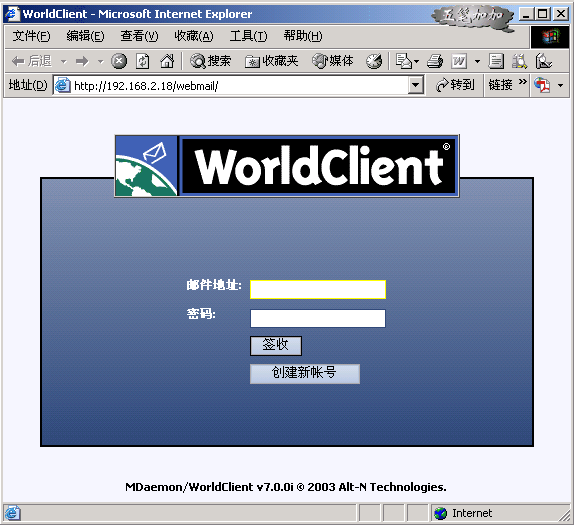Viewport: 574px width, 525px height.
Task: Click the Back (后退) arrow button
Action: pos(31,61)
